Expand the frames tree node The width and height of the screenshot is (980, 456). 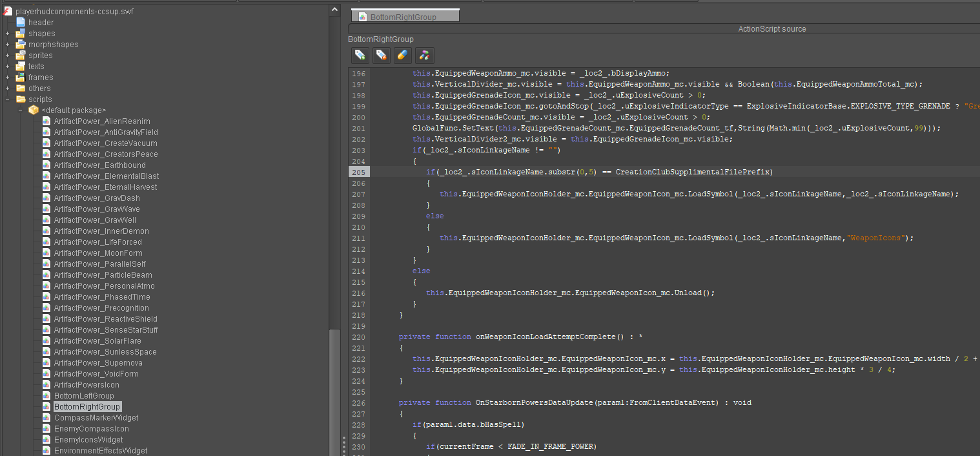[x=6, y=77]
